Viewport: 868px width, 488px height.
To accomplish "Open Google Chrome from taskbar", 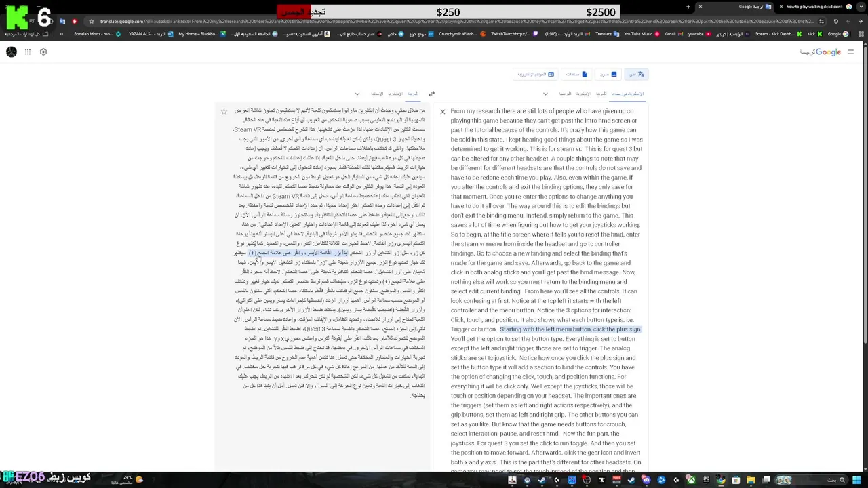I will tap(721, 480).
